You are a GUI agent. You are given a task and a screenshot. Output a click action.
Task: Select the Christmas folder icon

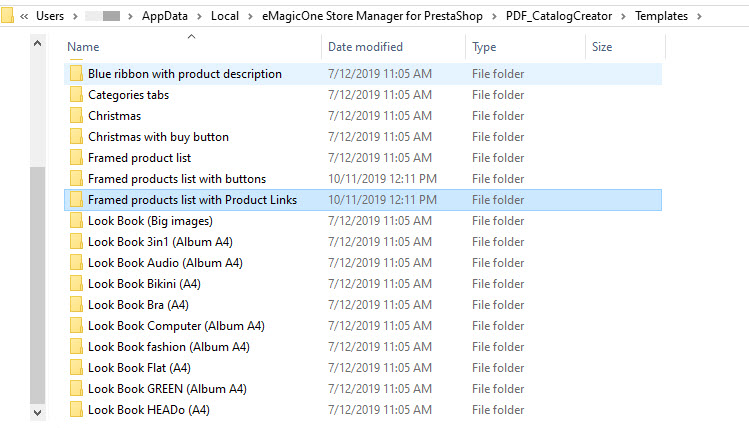point(76,116)
